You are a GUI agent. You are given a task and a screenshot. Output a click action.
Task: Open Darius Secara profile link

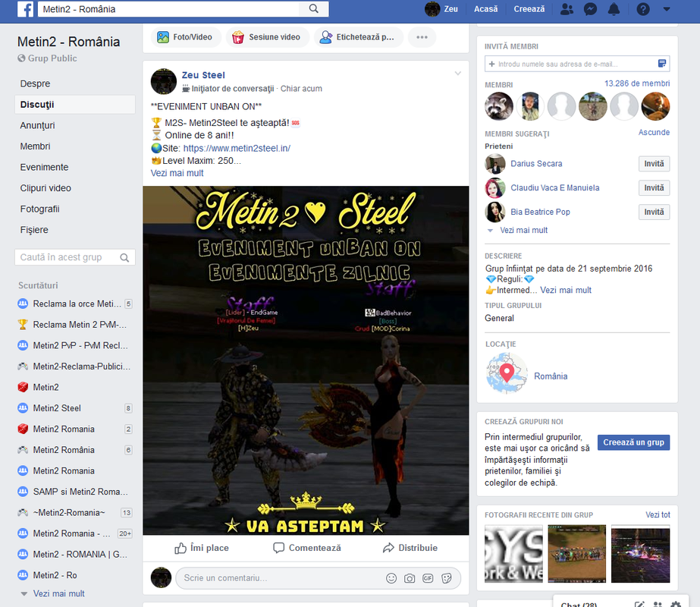click(x=536, y=164)
